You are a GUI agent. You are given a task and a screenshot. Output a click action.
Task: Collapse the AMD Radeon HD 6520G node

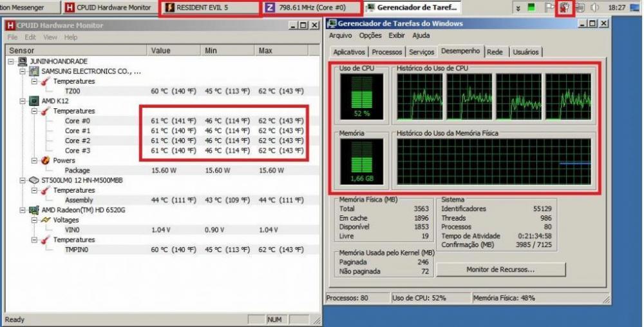23,210
